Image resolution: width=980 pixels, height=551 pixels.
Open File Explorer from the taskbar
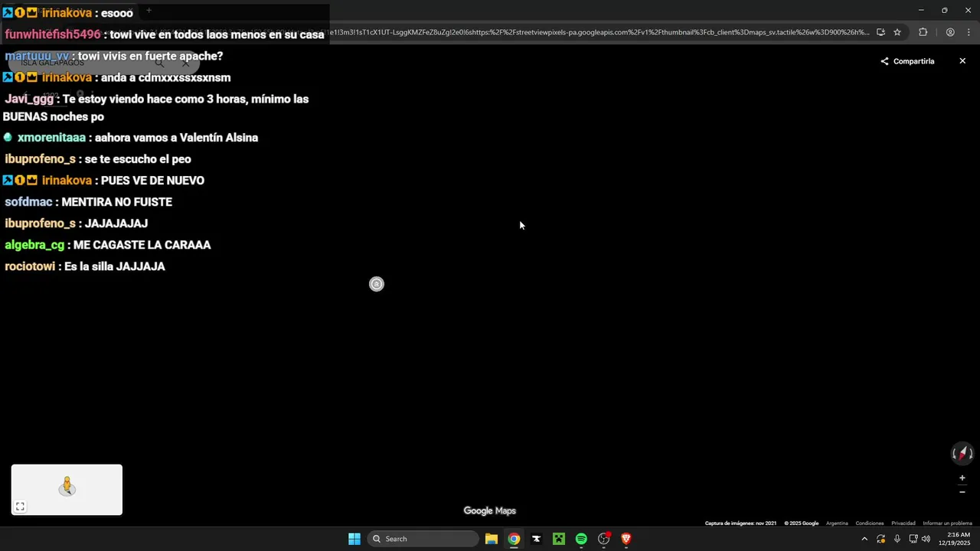tap(492, 539)
